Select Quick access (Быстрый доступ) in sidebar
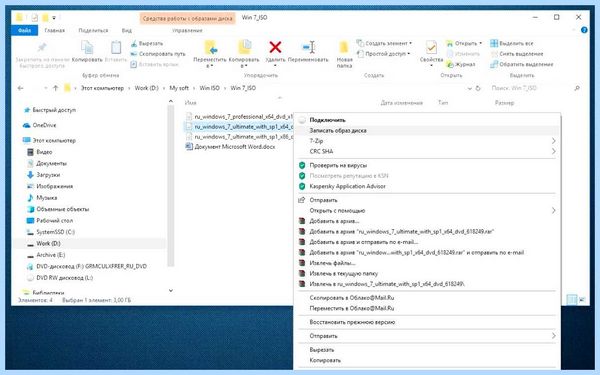 (54, 110)
